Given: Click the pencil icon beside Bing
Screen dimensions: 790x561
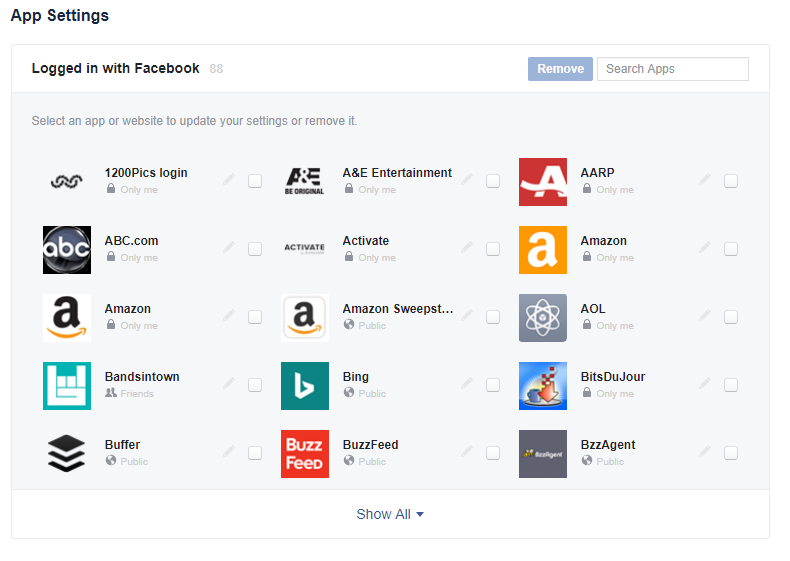Looking at the screenshot, I should coord(467,384).
